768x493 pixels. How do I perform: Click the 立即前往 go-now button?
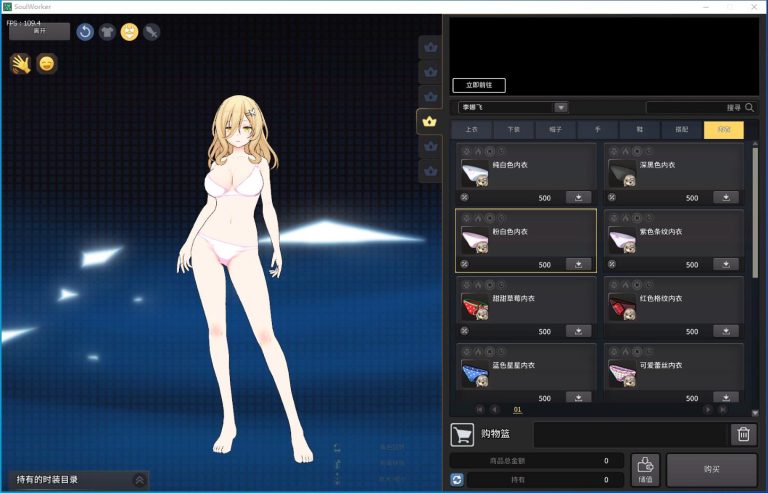pos(479,85)
